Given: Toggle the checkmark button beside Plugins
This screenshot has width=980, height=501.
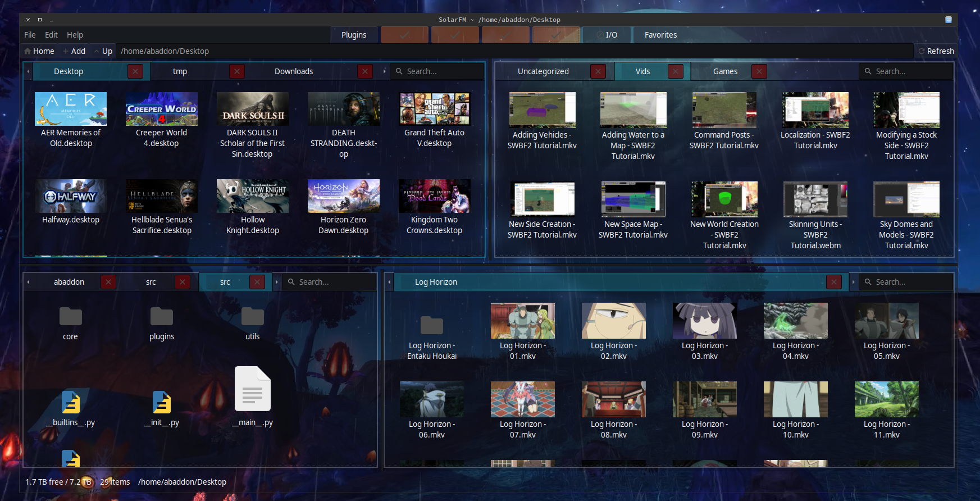Looking at the screenshot, I should click(x=404, y=35).
